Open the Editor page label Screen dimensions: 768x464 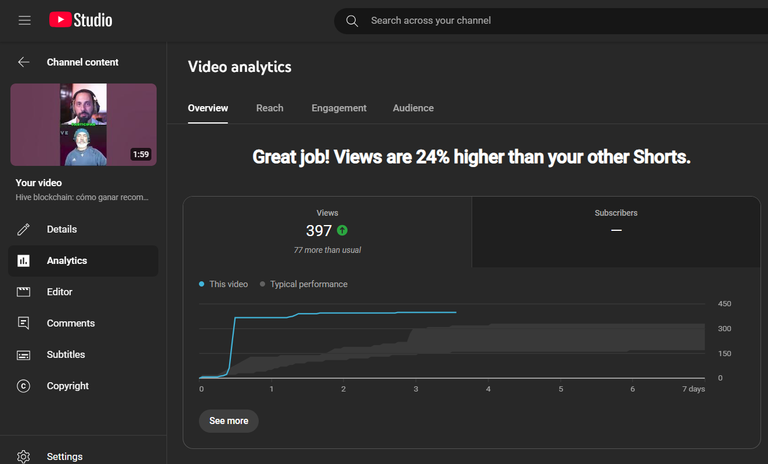coord(60,292)
